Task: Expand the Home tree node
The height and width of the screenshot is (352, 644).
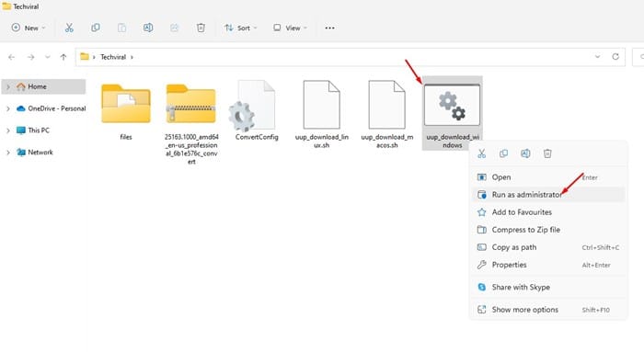Action: coord(8,86)
